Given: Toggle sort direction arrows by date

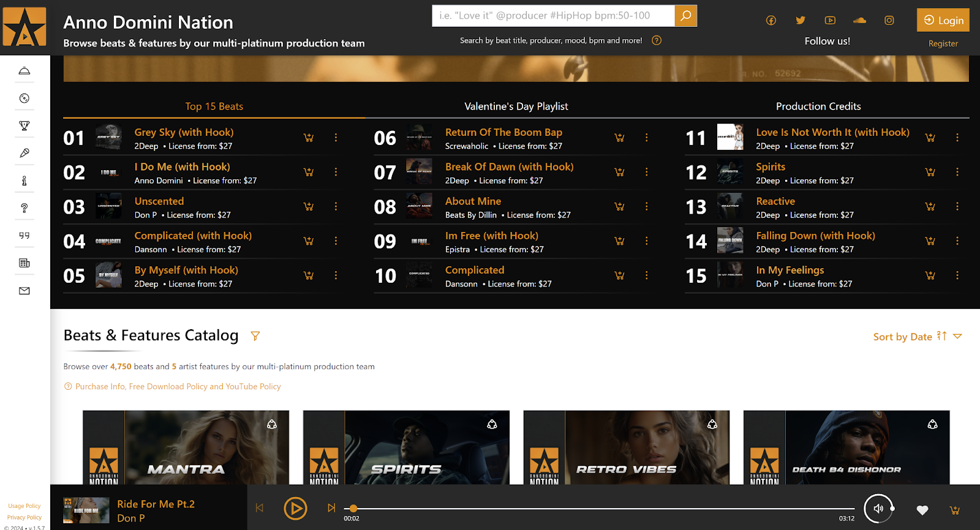Looking at the screenshot, I should click(942, 336).
